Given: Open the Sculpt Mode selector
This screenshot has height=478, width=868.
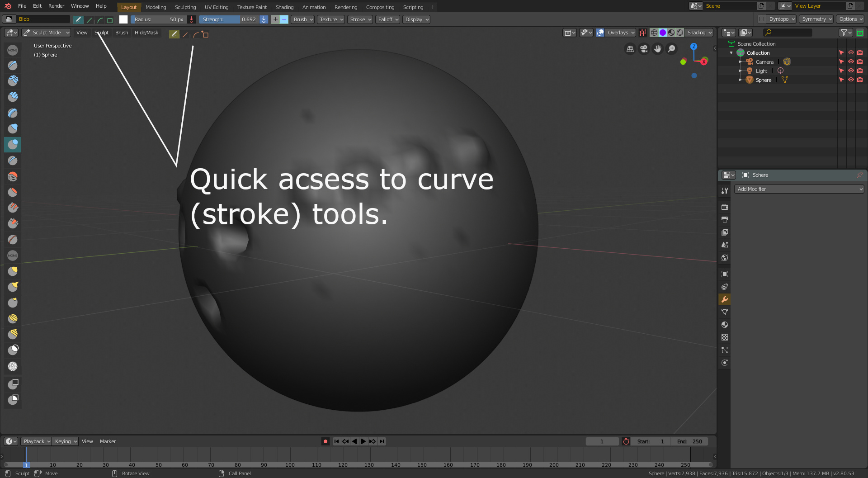Looking at the screenshot, I should tap(46, 33).
